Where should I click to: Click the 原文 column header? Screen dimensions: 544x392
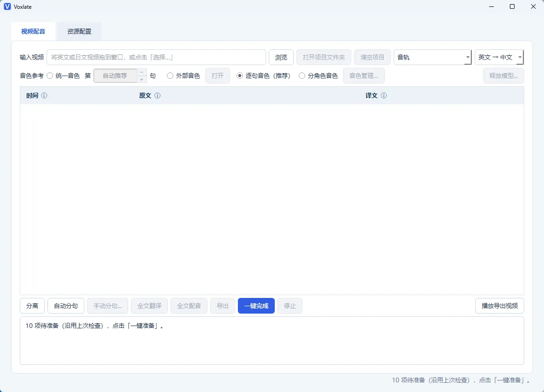click(x=145, y=95)
